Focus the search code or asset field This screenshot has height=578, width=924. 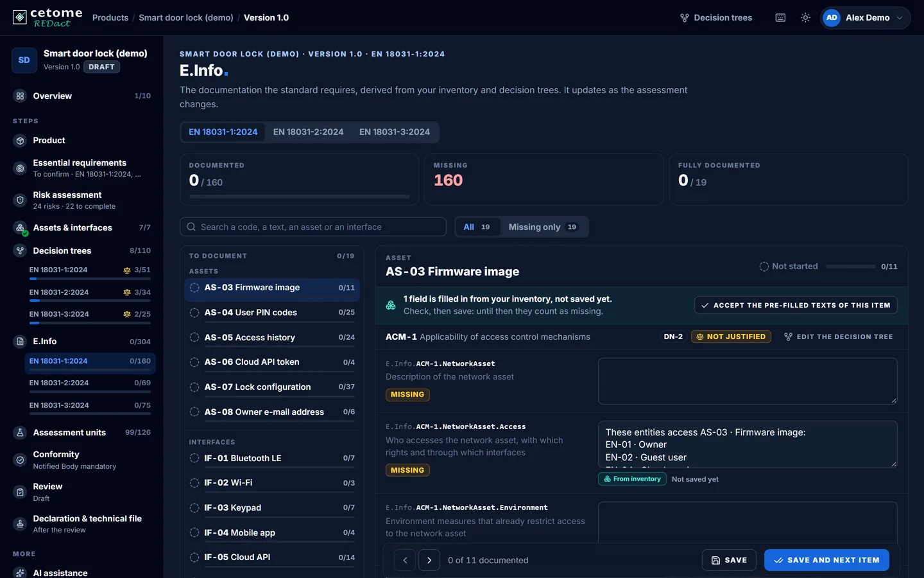coord(313,227)
